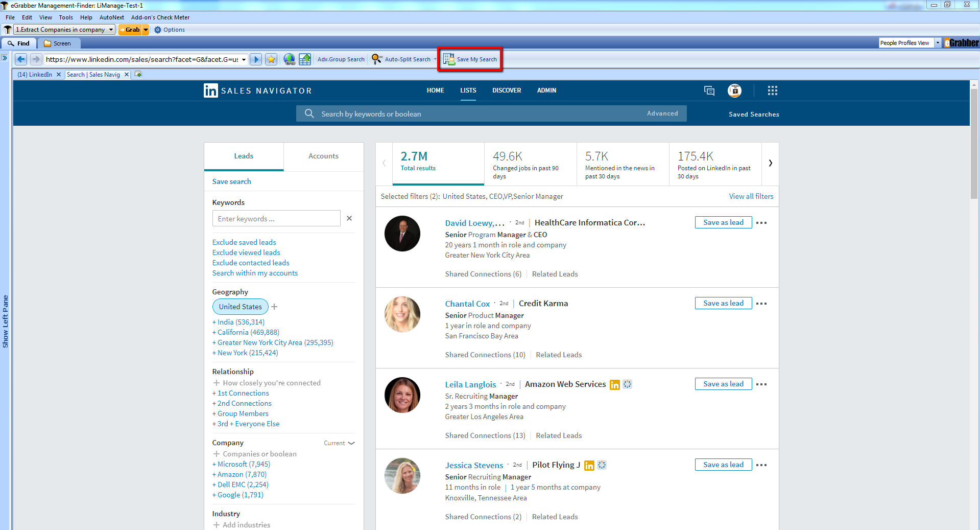
Task: Click View all filters
Action: pos(751,196)
